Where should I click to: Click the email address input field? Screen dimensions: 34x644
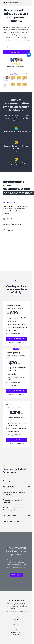pyautogui.click(x=16, y=47)
